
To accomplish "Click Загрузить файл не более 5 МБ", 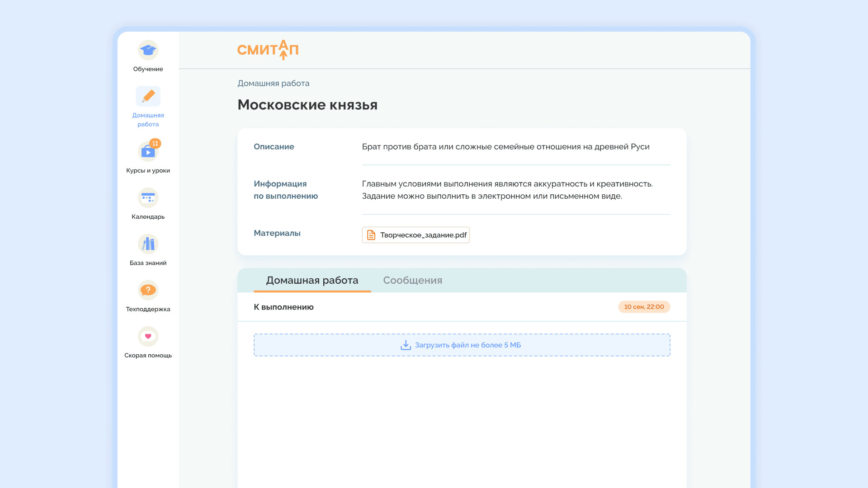I will pyautogui.click(x=467, y=345).
